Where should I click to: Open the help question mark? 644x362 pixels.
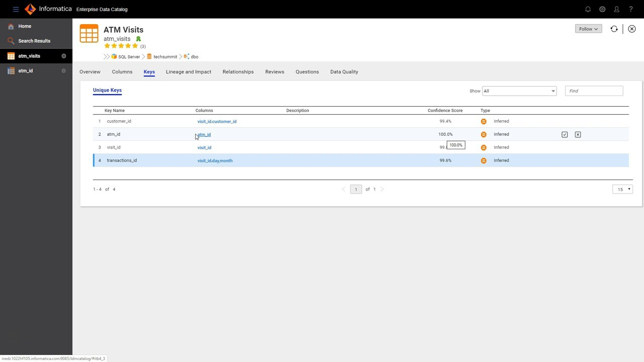click(x=631, y=9)
